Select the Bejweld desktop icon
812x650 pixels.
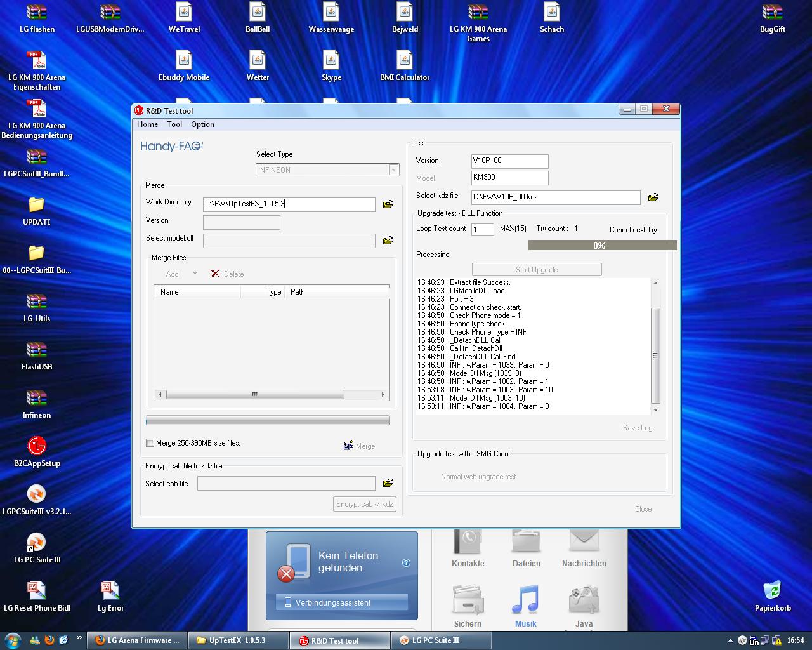[405, 18]
